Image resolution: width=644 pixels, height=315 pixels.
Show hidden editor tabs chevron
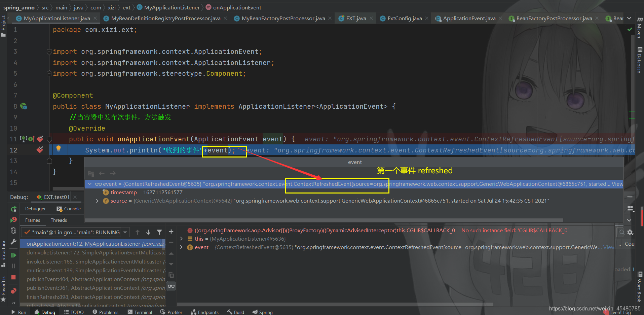coord(629,19)
